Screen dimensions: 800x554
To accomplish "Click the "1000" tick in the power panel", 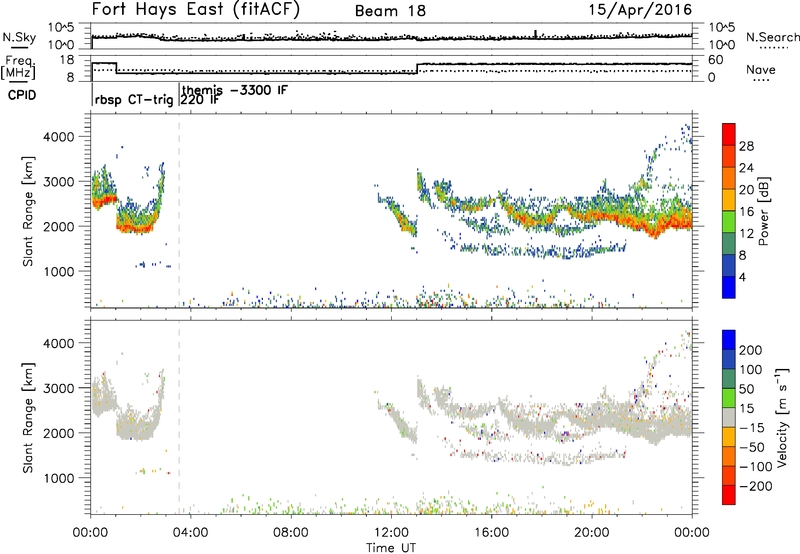I will (x=59, y=271).
